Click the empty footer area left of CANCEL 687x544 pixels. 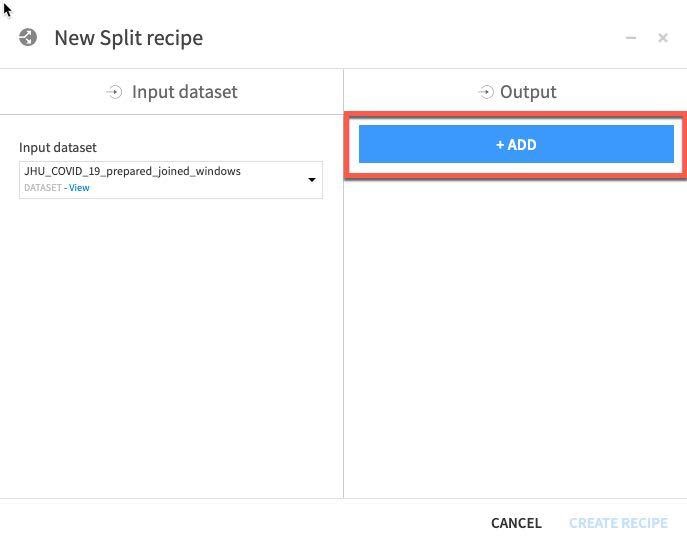pos(240,523)
